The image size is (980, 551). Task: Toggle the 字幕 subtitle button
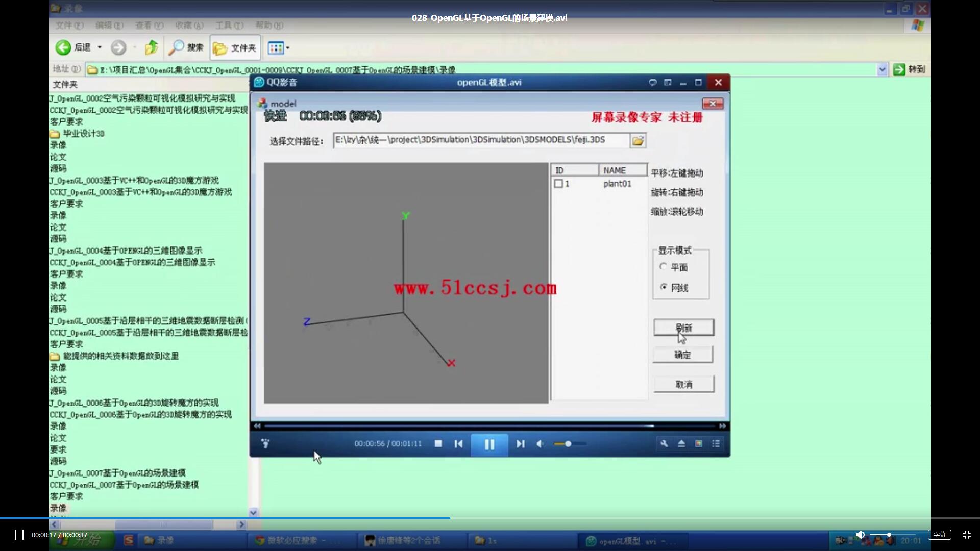(939, 535)
